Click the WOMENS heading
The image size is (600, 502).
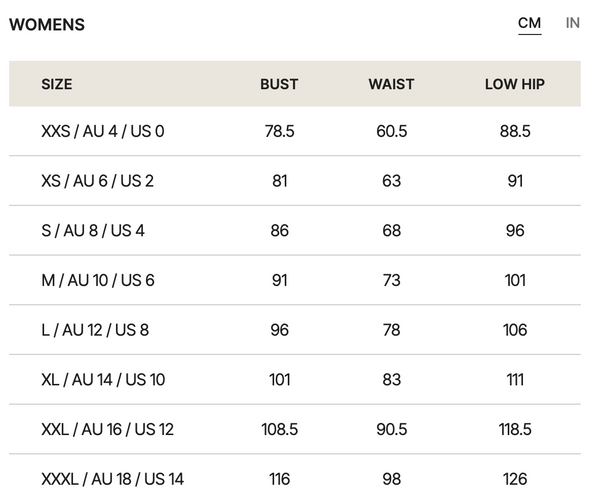[47, 25]
